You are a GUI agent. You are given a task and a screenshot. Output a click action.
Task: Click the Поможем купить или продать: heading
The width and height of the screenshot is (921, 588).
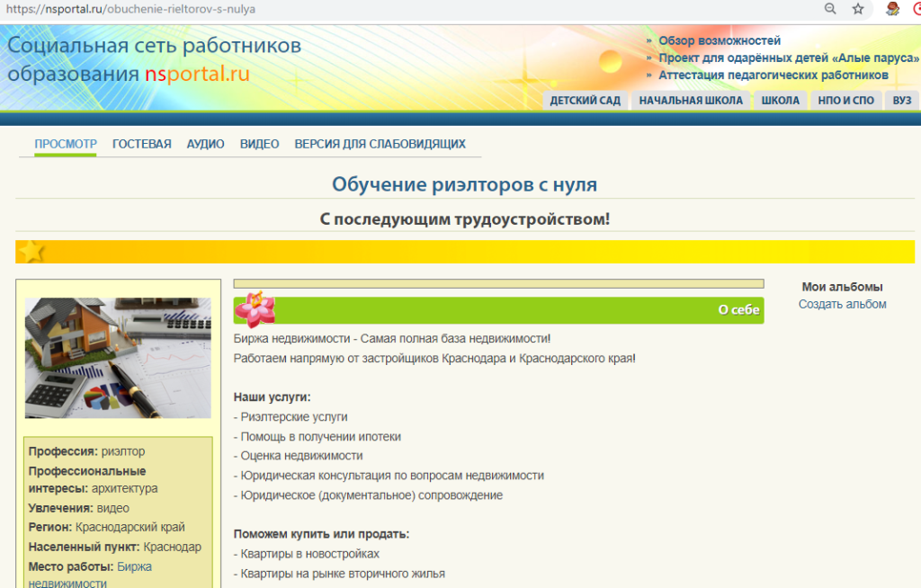click(321, 534)
